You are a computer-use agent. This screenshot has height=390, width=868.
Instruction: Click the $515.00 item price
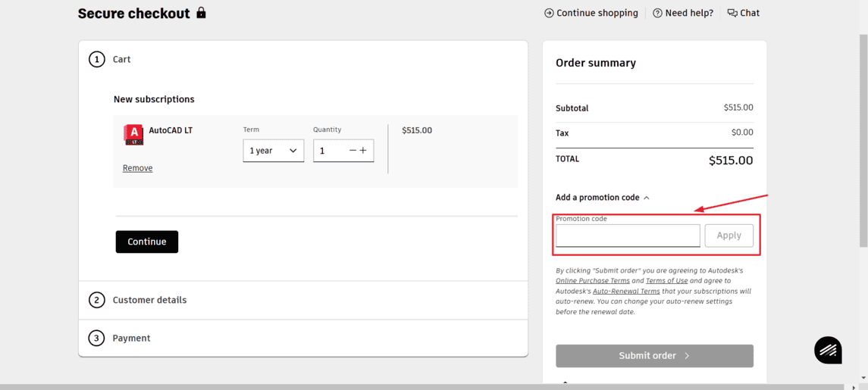click(417, 130)
